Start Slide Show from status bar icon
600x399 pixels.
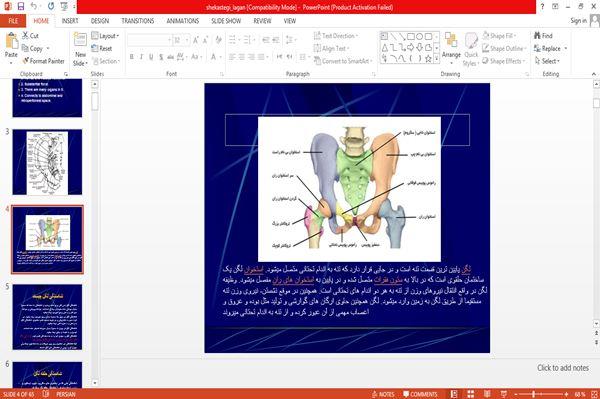coord(504,394)
